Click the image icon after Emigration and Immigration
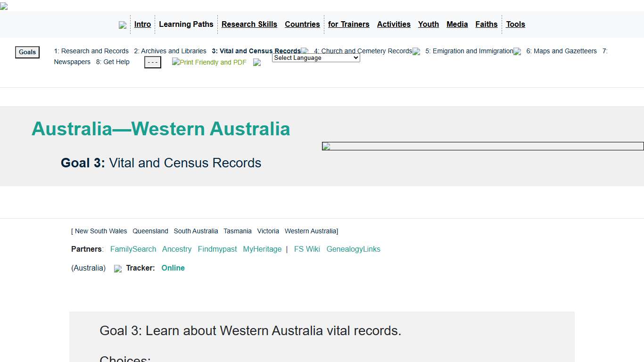This screenshot has height=362, width=644. pos(517,52)
